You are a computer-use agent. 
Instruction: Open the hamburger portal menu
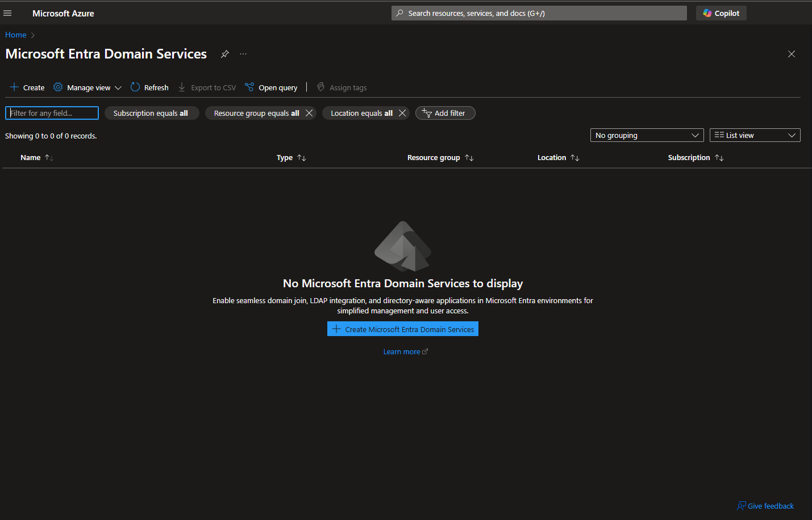pyautogui.click(x=7, y=13)
